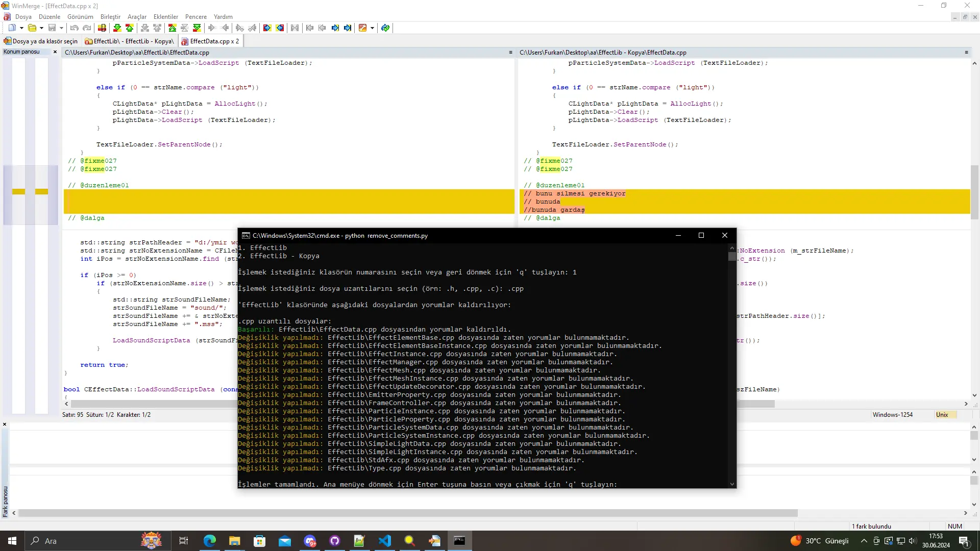Save the current file via toolbar
This screenshot has height=551, width=980.
pyautogui.click(x=52, y=28)
